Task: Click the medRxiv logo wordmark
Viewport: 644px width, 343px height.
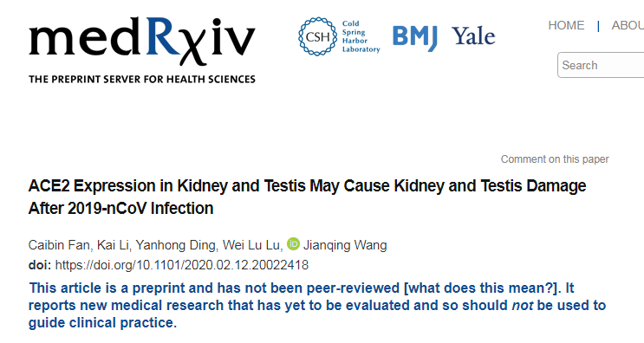Action: coord(142,41)
